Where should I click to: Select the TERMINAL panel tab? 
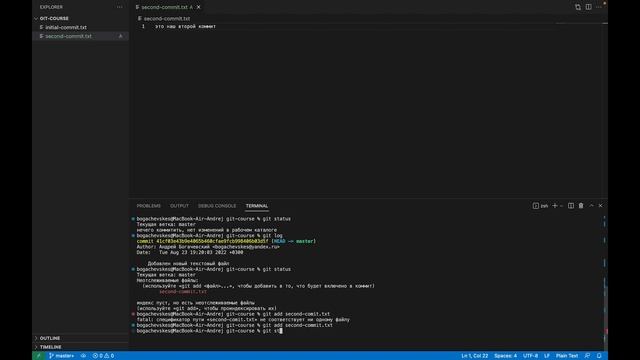pos(257,206)
